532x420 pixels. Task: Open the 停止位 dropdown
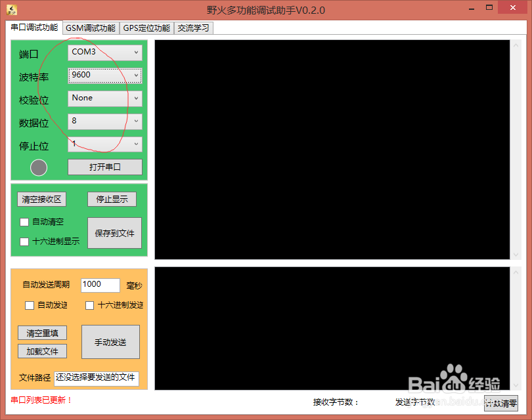click(105, 144)
